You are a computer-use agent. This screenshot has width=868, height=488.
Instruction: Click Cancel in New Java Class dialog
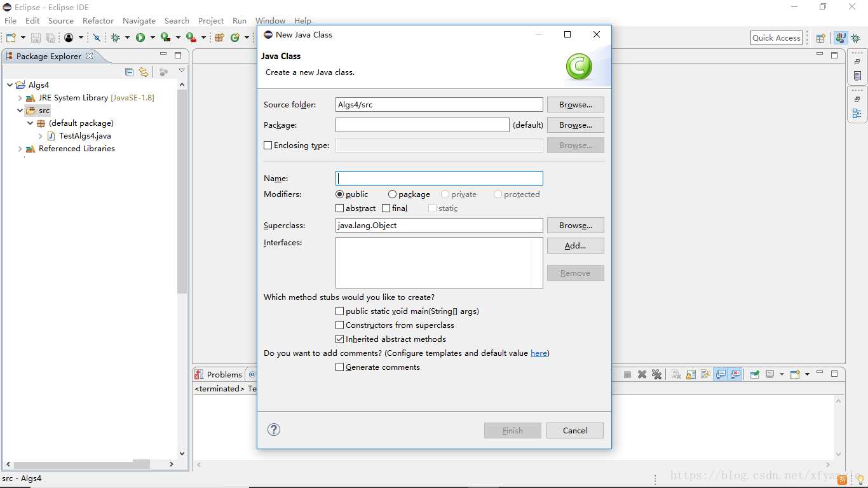click(575, 431)
